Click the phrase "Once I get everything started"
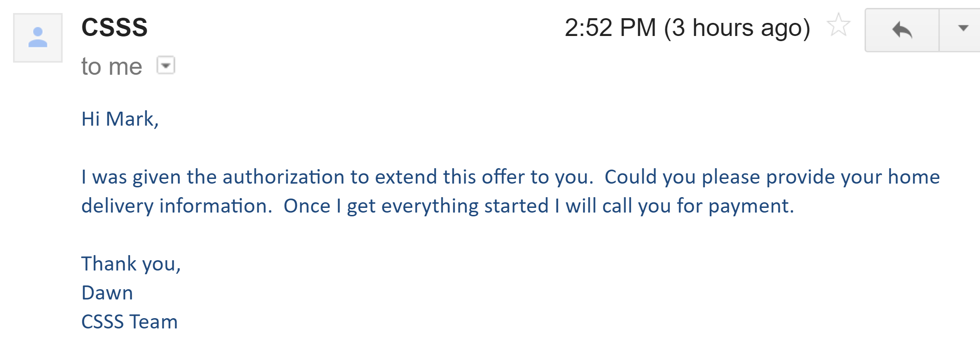Screen dimensions: 980x349 tap(416, 207)
